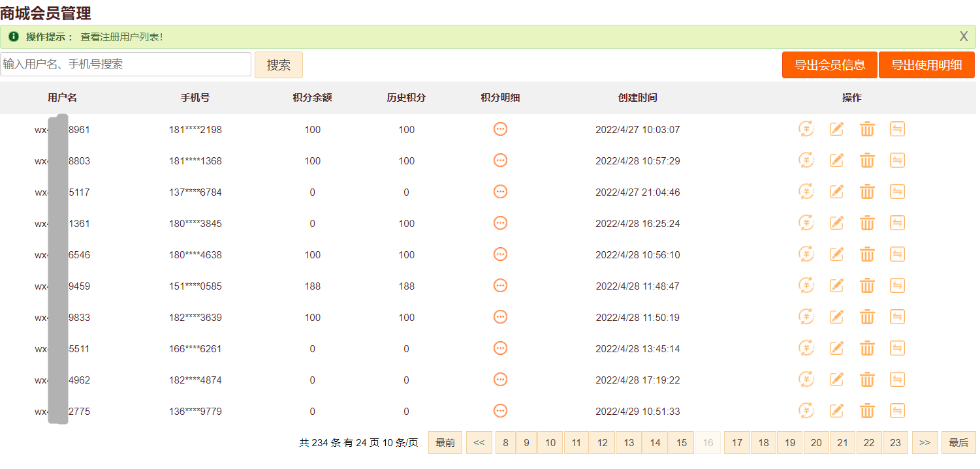Go to page 10
The height and width of the screenshot is (469, 980).
tap(550, 442)
